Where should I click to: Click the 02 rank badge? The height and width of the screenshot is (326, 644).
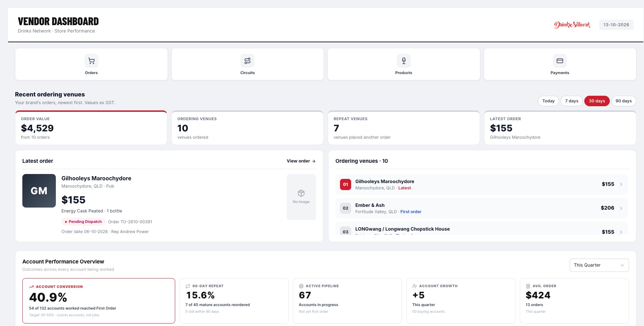(x=346, y=208)
